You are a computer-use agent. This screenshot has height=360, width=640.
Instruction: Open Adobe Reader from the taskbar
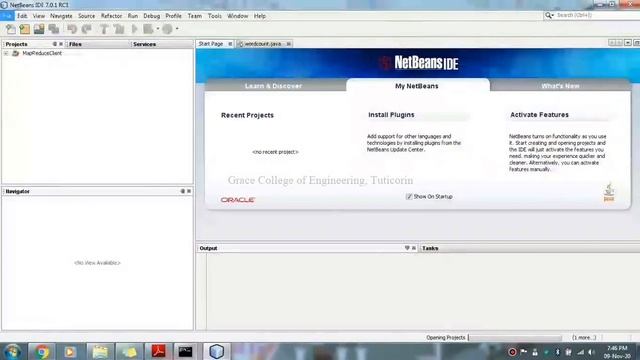coord(158,351)
